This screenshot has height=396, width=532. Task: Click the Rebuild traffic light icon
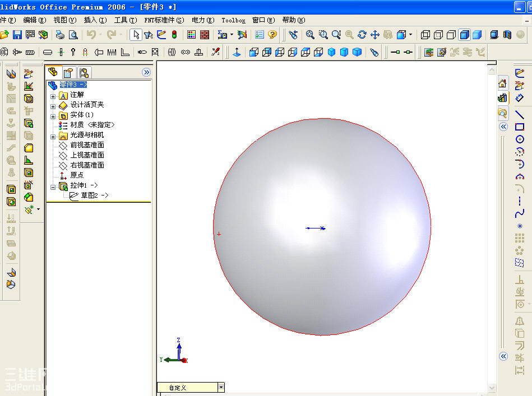[x=174, y=35]
